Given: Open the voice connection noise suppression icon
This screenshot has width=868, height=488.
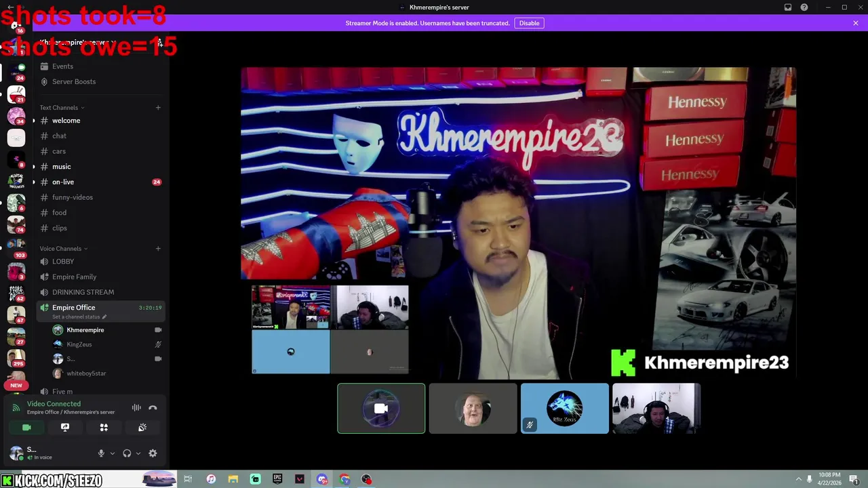Looking at the screenshot, I should 136,407.
